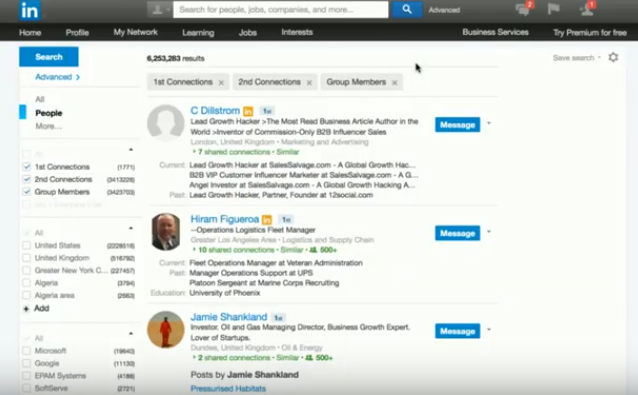Open Profile menu
This screenshot has width=638, height=395.
tap(77, 33)
